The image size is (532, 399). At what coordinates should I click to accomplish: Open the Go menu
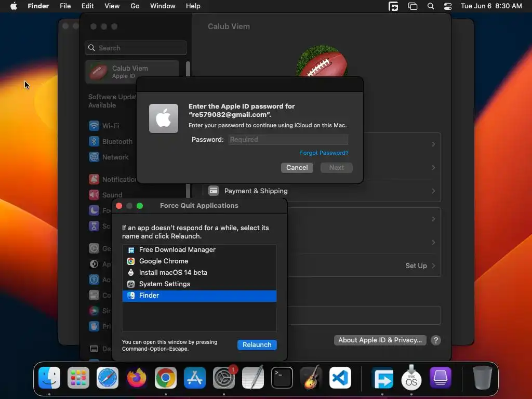click(x=135, y=6)
